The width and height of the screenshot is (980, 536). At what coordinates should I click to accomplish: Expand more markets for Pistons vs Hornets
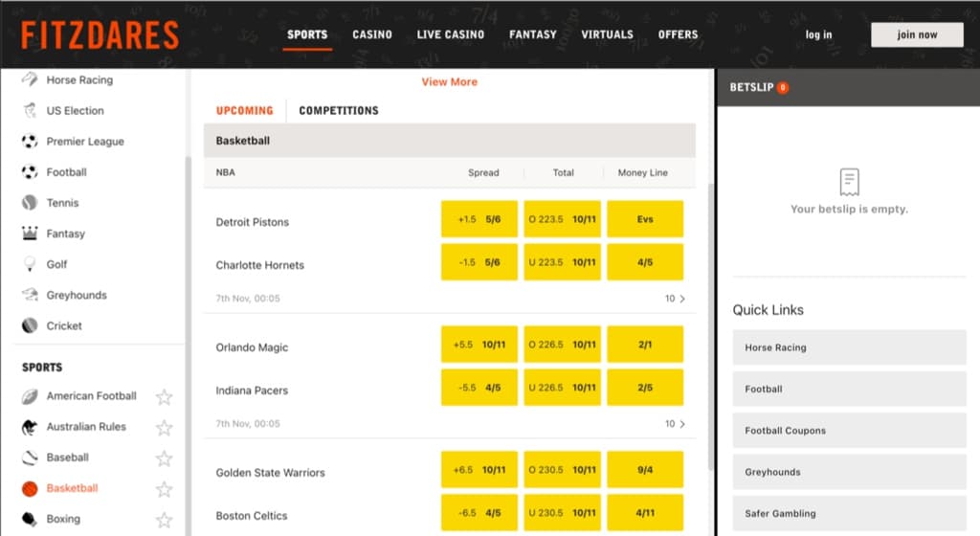pyautogui.click(x=675, y=299)
